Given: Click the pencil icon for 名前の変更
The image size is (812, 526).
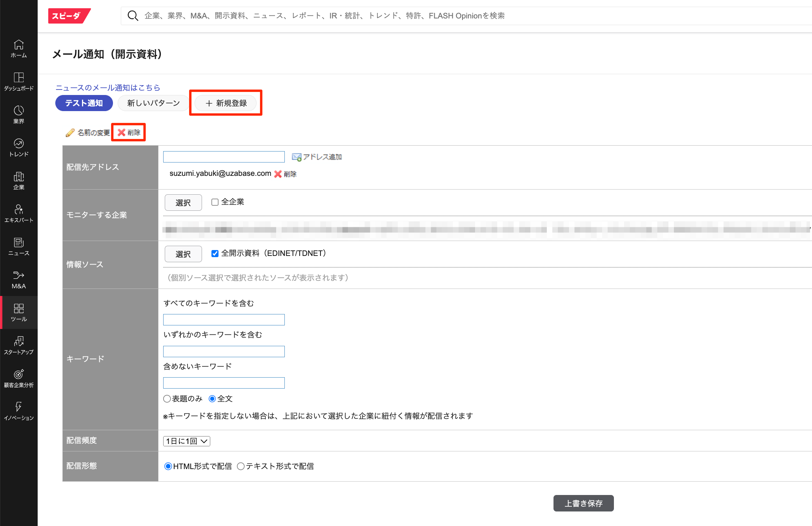Looking at the screenshot, I should pos(70,133).
